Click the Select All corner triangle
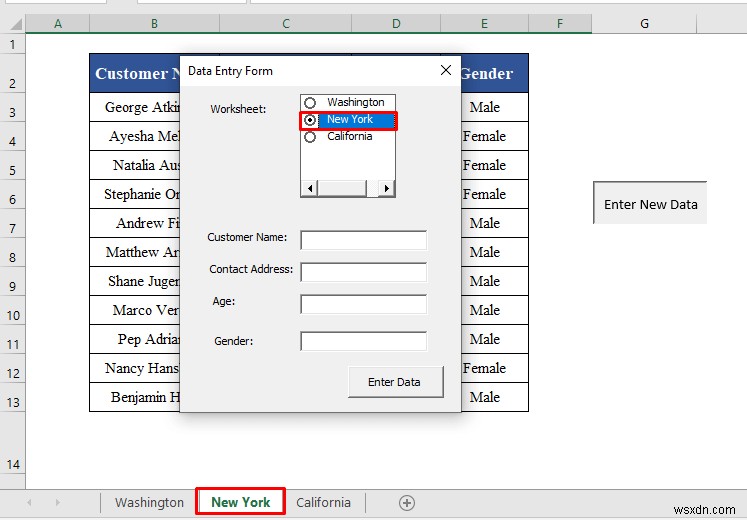This screenshot has width=747, height=520. point(15,24)
